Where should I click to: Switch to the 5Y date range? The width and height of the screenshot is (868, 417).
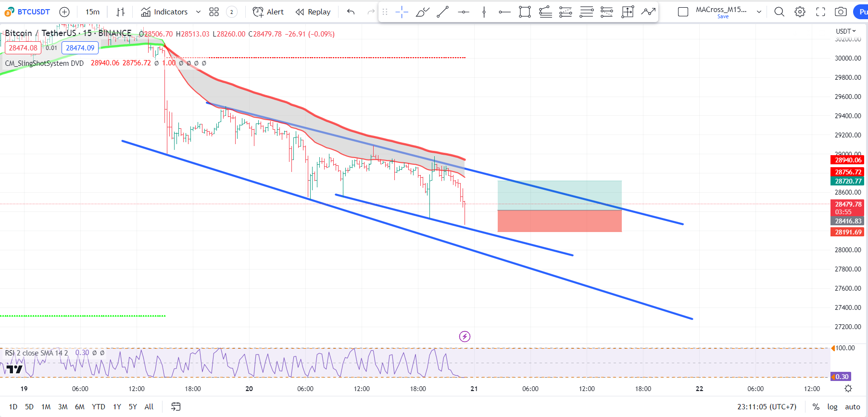pyautogui.click(x=133, y=407)
